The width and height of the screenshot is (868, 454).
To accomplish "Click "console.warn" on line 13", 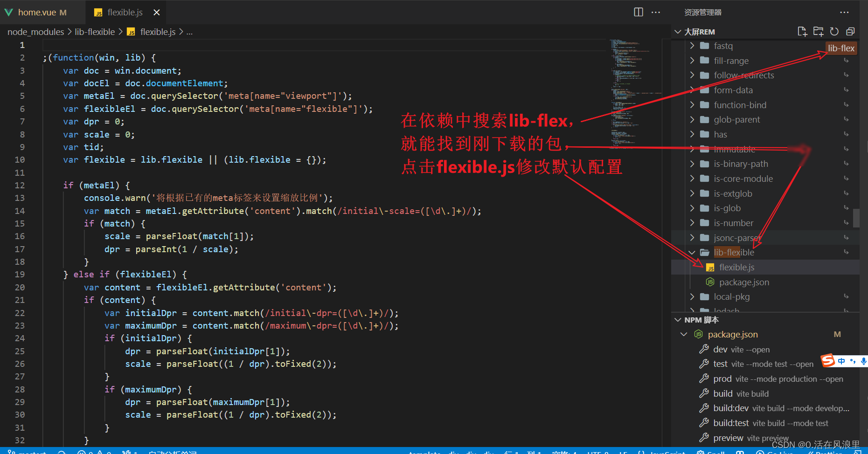I will (x=115, y=198).
